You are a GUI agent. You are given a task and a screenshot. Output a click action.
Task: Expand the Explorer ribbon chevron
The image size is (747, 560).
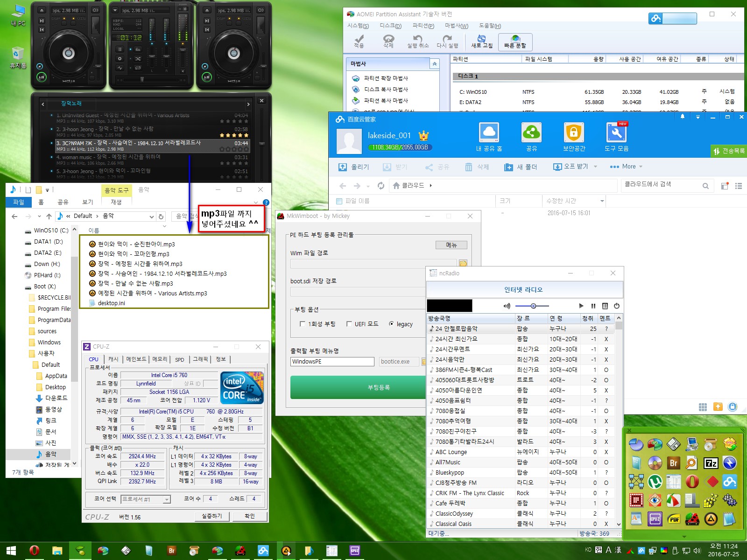pyautogui.click(x=256, y=202)
